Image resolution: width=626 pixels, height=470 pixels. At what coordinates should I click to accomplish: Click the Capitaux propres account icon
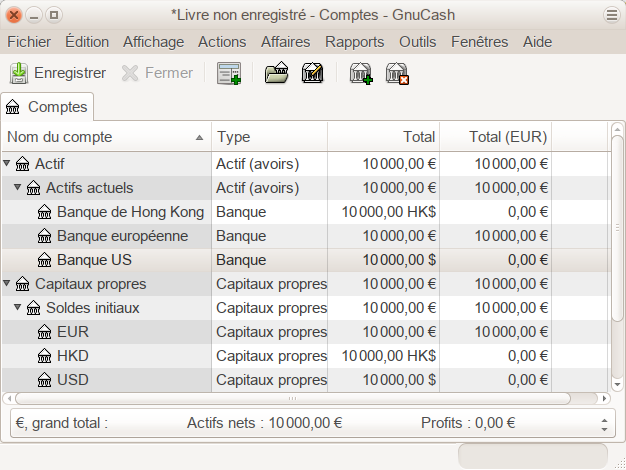coord(22,284)
